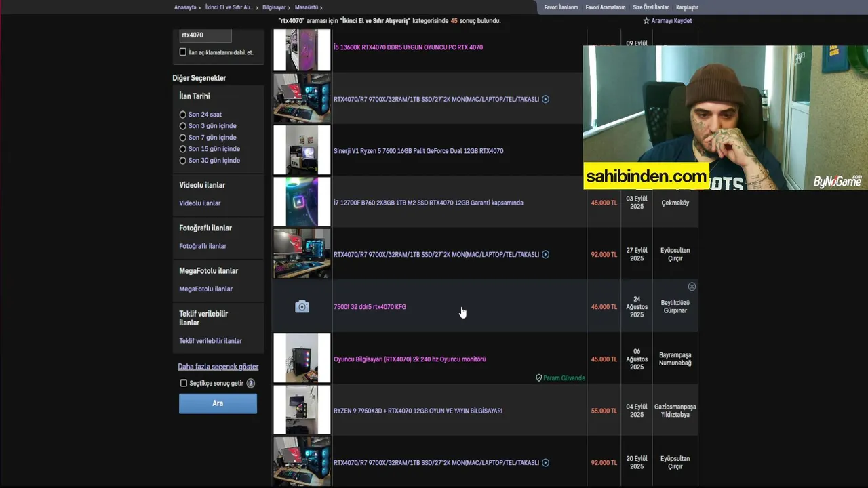Click thumbnail of RYZEN 9 7950X3D listing
This screenshot has width=868, height=488.
coord(302,409)
